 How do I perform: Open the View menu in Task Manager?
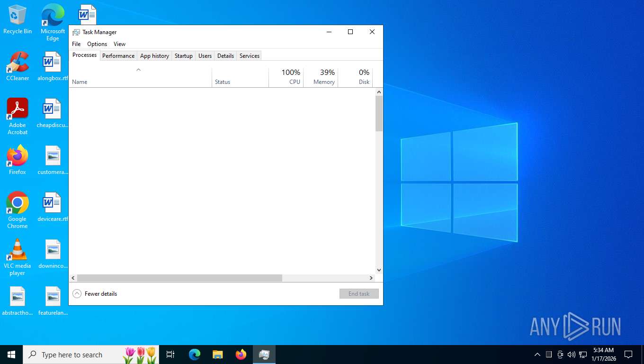pyautogui.click(x=119, y=44)
